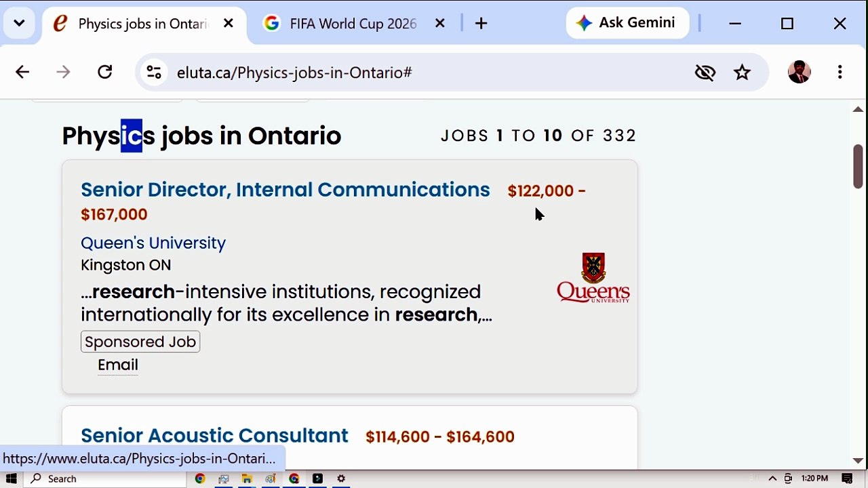Open the site information icon in address bar
Image resolution: width=868 pixels, height=488 pixels.
point(154,73)
